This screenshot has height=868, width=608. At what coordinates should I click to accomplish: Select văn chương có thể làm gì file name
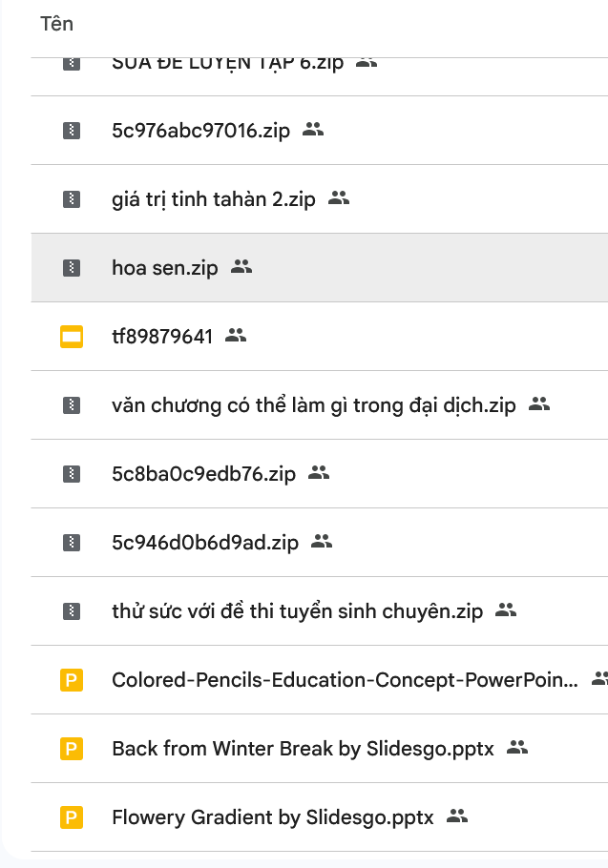point(313,405)
